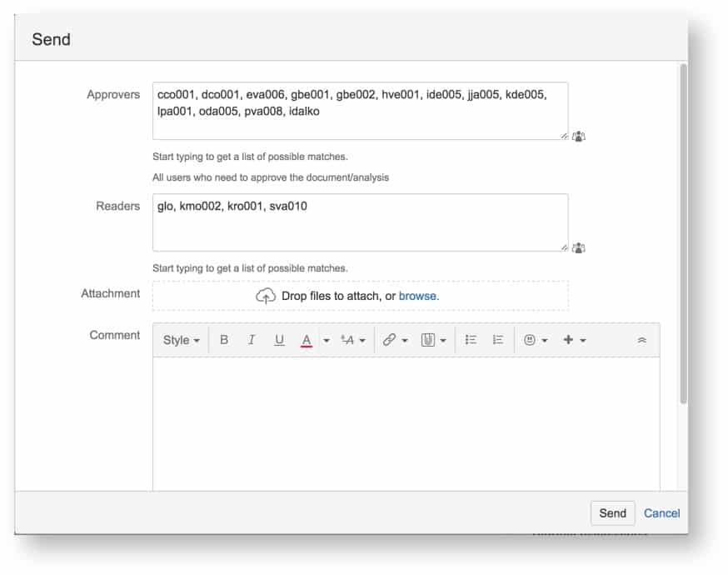Screen dimensions: 728x575
Task: Select the red text color swatch
Action: point(308,339)
